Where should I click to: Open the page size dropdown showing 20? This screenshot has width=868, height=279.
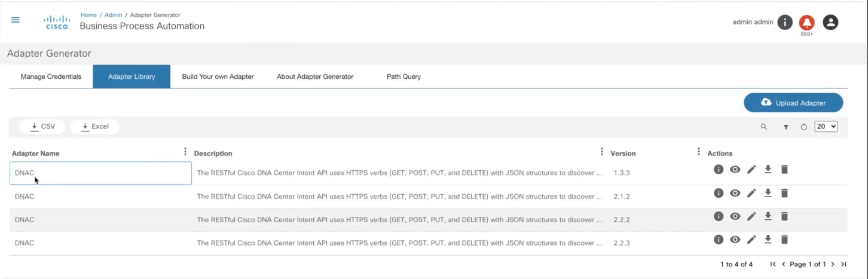pyautogui.click(x=826, y=127)
